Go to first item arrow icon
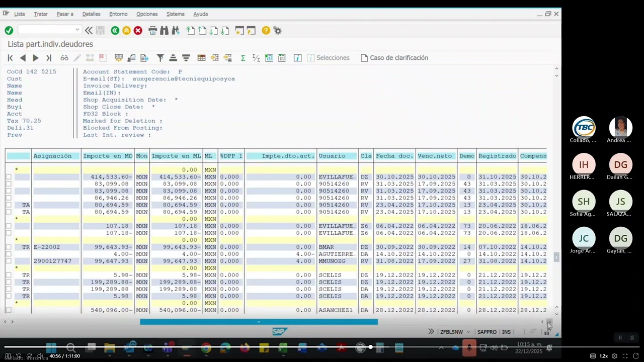The height and width of the screenshot is (362, 644). 10,58
